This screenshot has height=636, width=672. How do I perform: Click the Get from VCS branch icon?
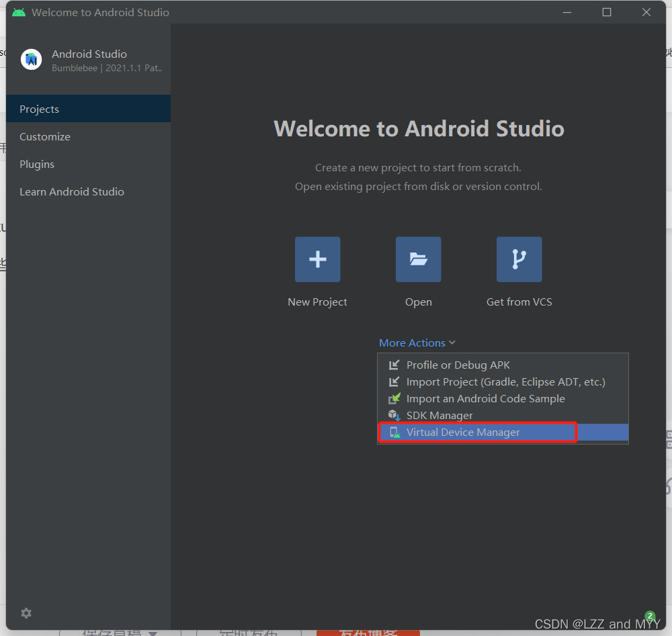click(x=519, y=259)
